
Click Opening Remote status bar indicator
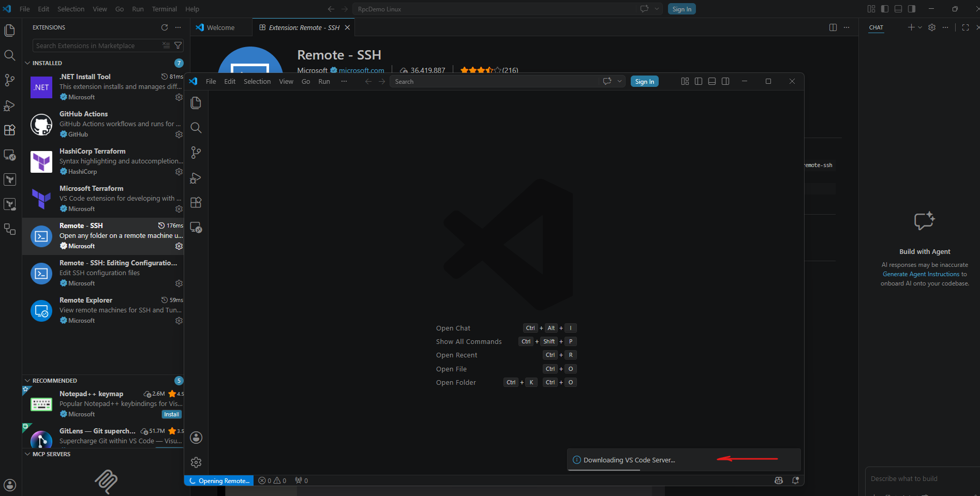pyautogui.click(x=219, y=480)
